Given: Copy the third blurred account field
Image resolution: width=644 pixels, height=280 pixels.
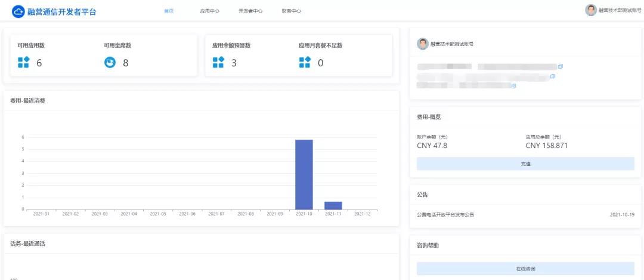Looking at the screenshot, I should pos(513,86).
